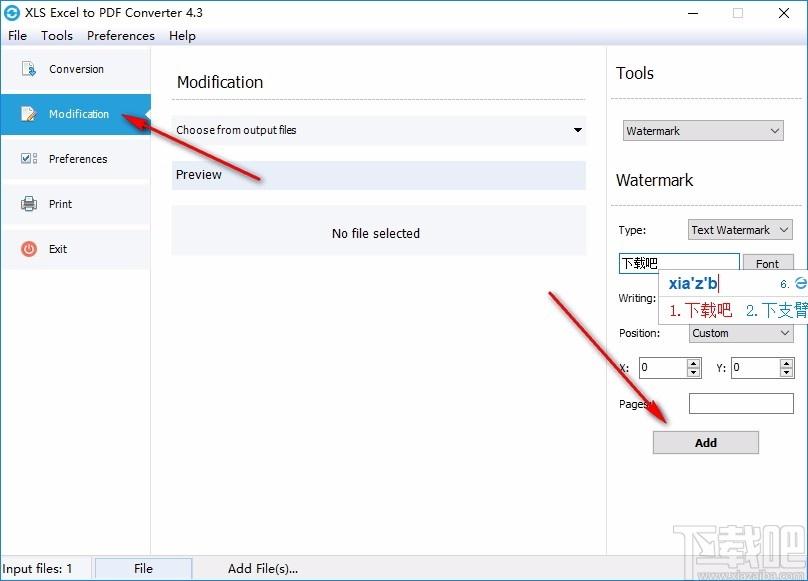Image resolution: width=808 pixels, height=581 pixels.
Task: Increase the Y value with up arrow
Action: (786, 363)
